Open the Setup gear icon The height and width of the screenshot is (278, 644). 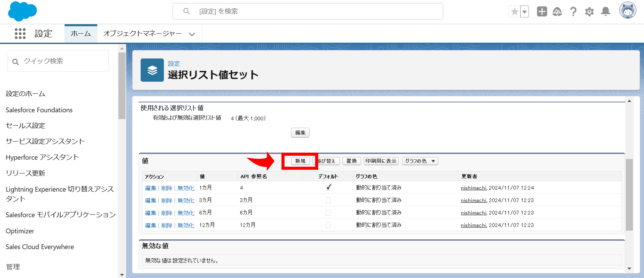[589, 11]
